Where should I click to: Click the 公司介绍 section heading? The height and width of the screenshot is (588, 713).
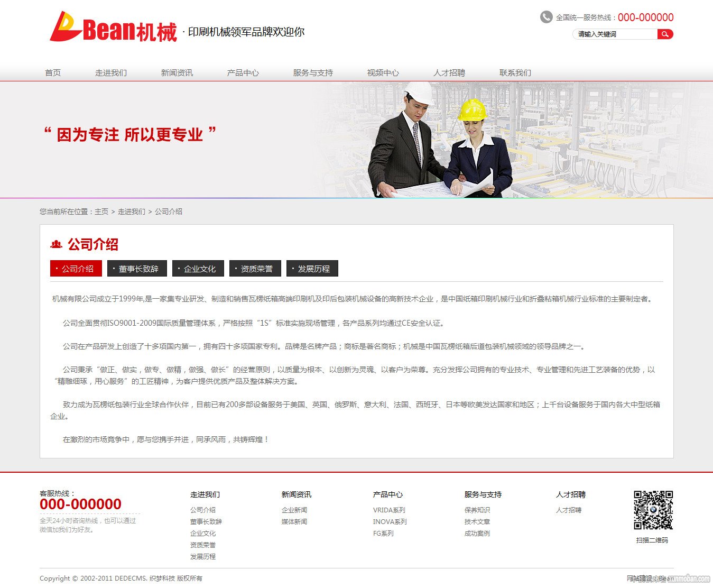pyautogui.click(x=93, y=244)
